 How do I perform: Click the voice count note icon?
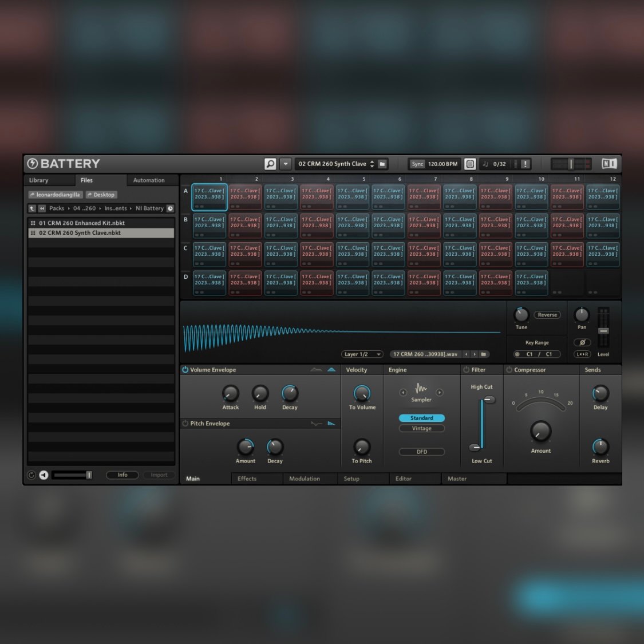click(x=485, y=164)
